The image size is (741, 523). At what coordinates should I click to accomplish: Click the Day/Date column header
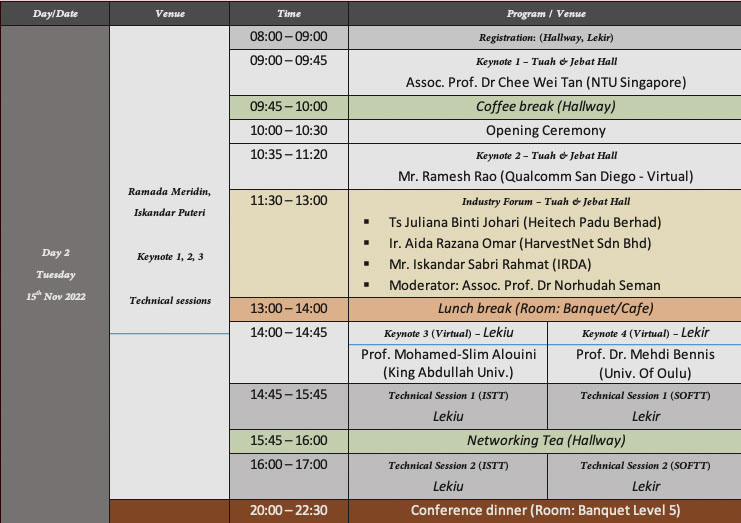54,14
